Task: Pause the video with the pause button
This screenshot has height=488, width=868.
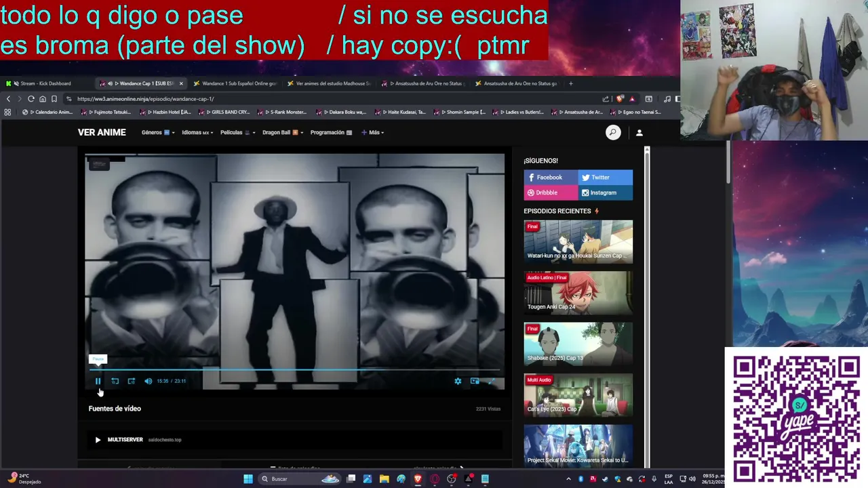Action: click(98, 381)
